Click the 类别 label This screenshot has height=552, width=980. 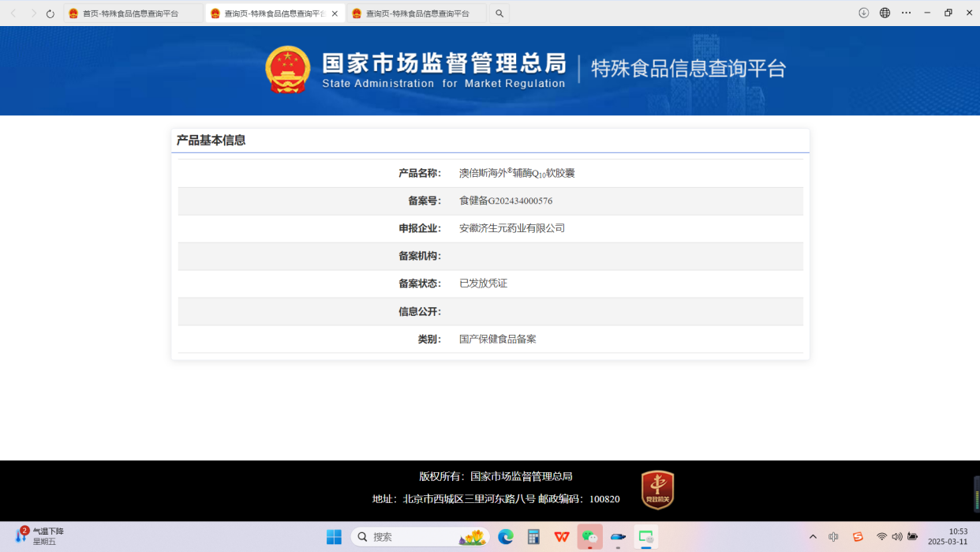(429, 339)
